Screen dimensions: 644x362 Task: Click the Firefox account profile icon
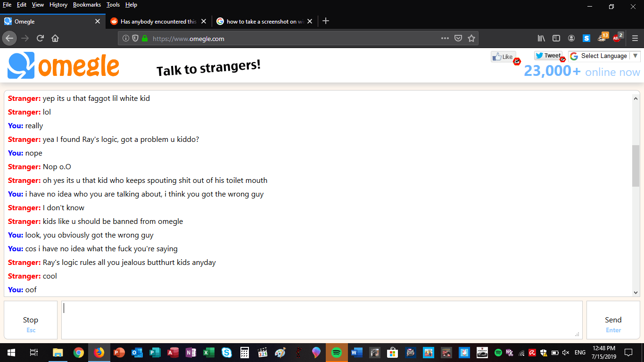pos(571,38)
